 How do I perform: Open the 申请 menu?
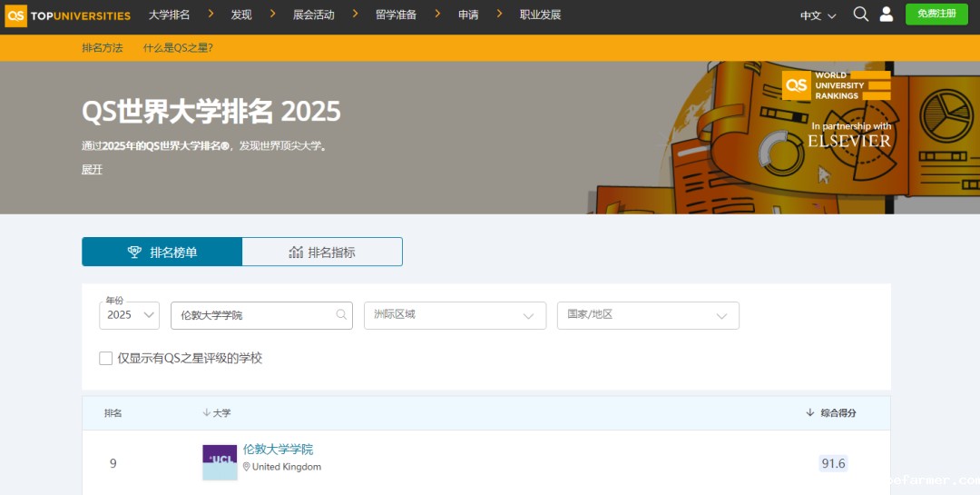[x=468, y=15]
